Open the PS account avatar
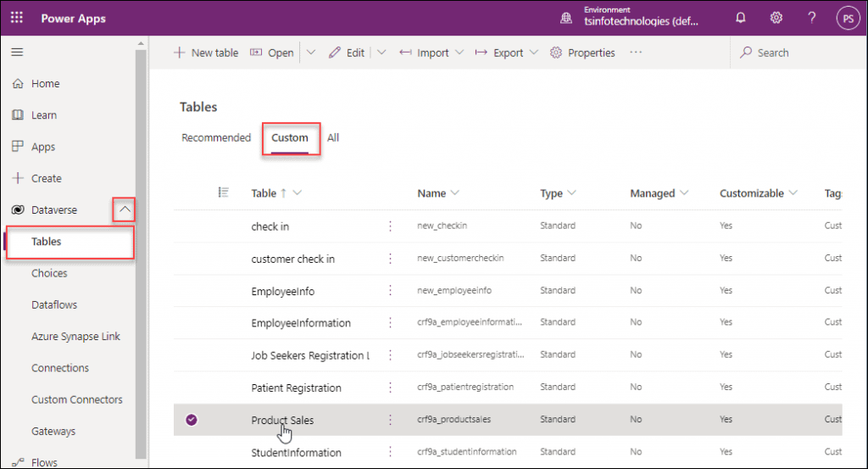 848,19
